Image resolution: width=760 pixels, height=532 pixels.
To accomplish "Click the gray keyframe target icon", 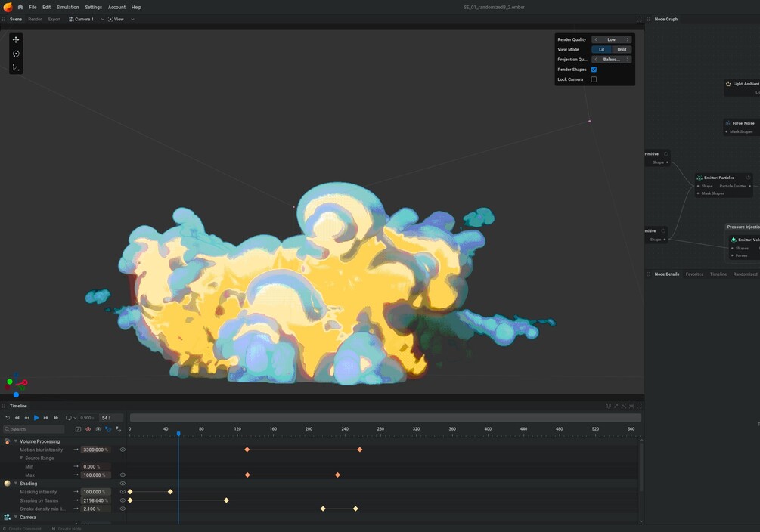I will coord(98,429).
